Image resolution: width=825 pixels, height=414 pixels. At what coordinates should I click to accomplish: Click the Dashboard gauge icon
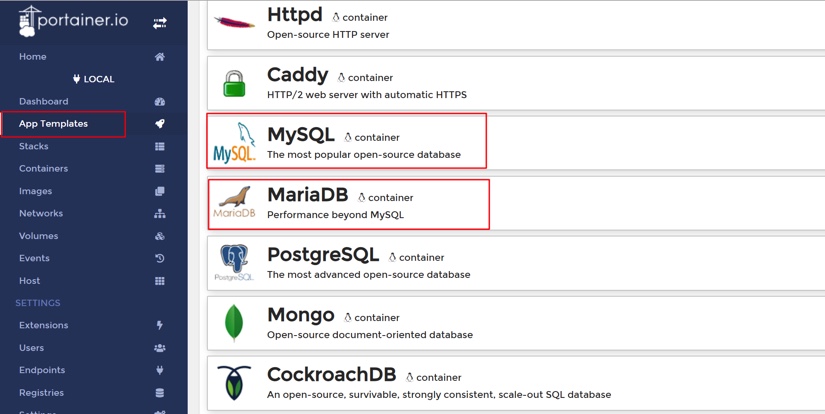point(160,102)
